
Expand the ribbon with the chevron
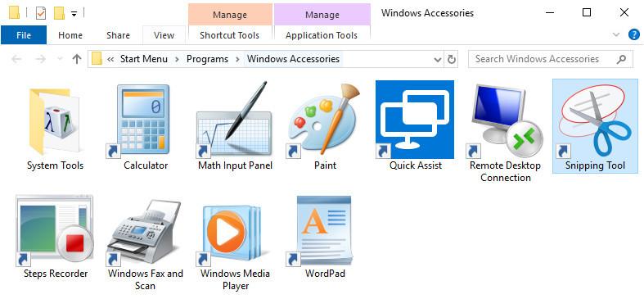(x=616, y=35)
